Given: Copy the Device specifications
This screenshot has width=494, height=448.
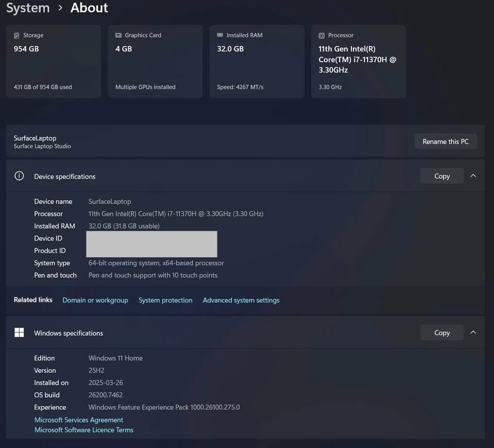Looking at the screenshot, I should [442, 176].
